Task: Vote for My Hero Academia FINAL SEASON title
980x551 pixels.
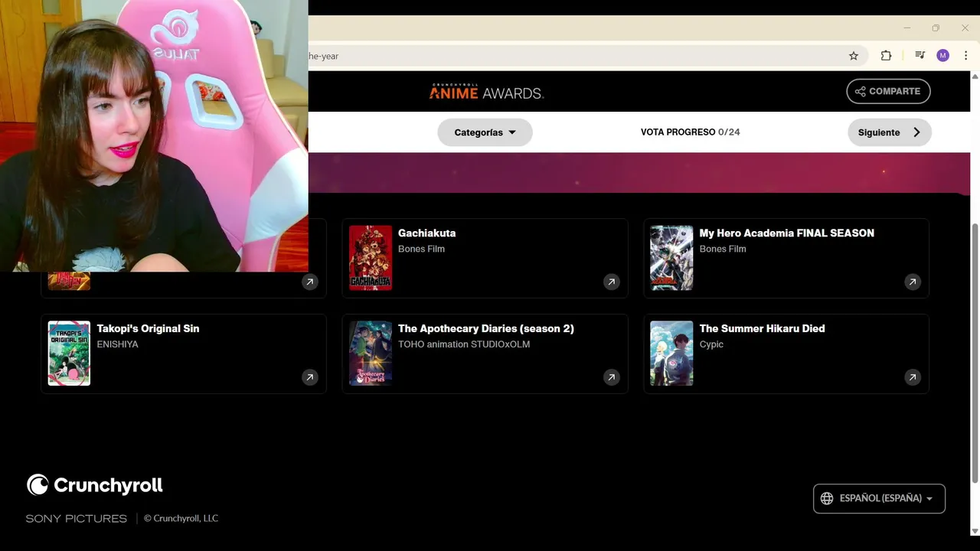Action: pos(786,233)
